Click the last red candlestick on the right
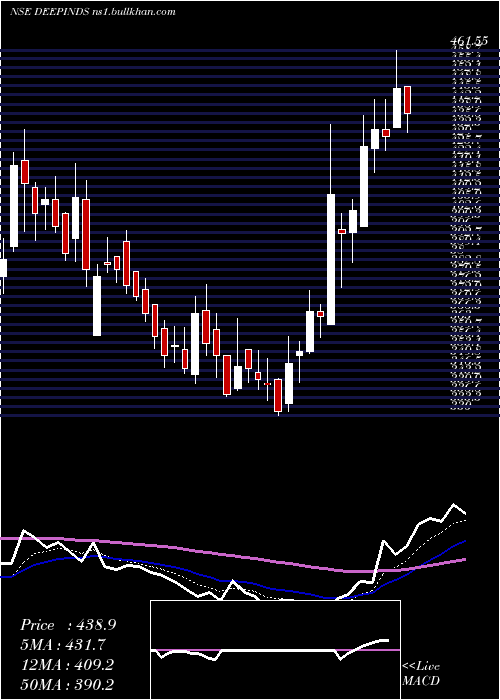Viewport: 500px width, 700px height. point(407,100)
